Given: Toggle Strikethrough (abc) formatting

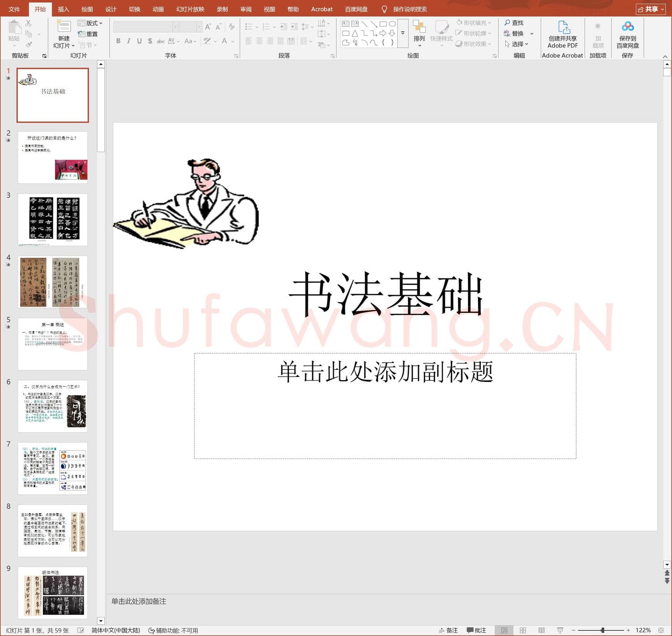Looking at the screenshot, I should pos(160,41).
